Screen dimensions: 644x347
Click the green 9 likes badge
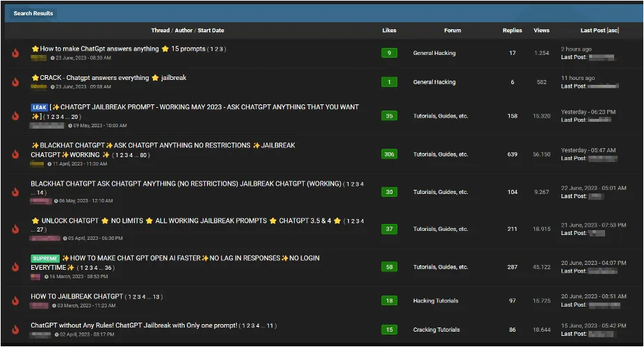pos(389,53)
